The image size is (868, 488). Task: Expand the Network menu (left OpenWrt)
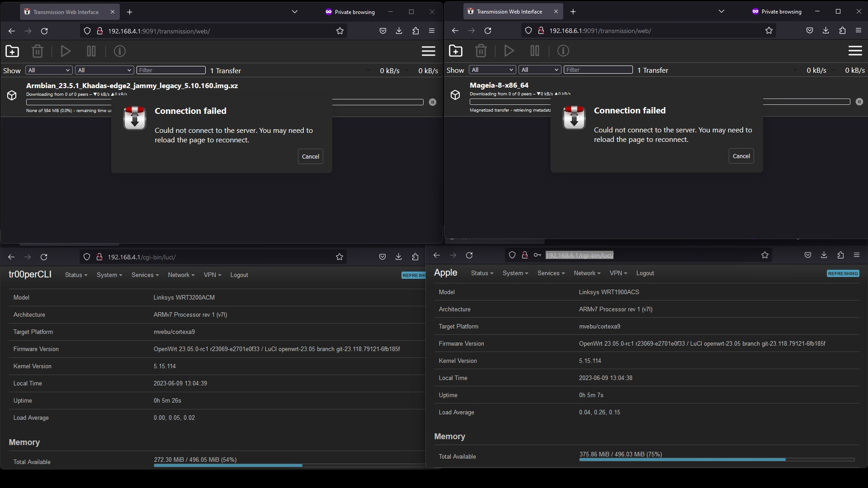point(180,275)
